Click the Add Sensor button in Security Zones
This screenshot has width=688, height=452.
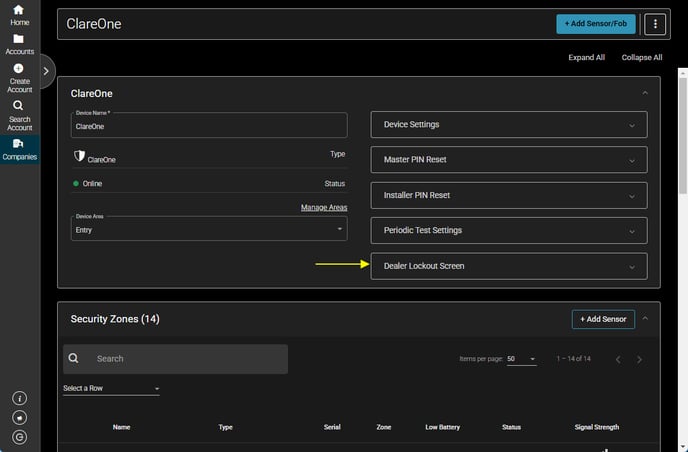[603, 319]
